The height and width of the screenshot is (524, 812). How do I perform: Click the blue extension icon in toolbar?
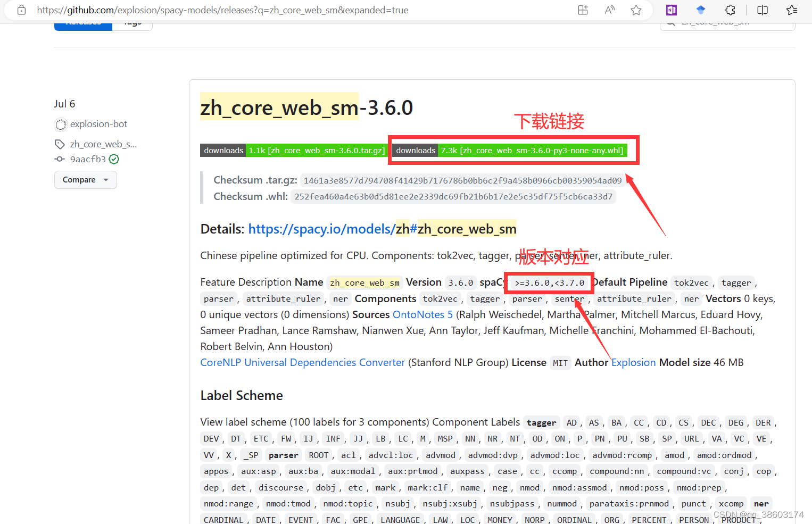(701, 10)
